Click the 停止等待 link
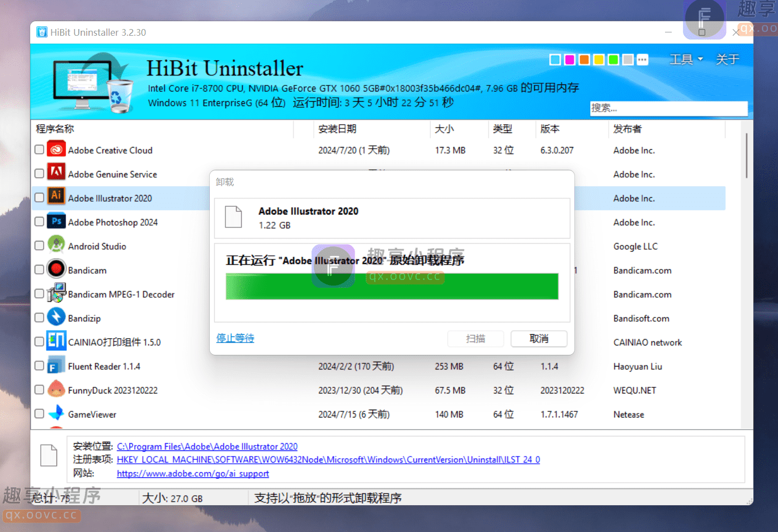 coord(235,338)
